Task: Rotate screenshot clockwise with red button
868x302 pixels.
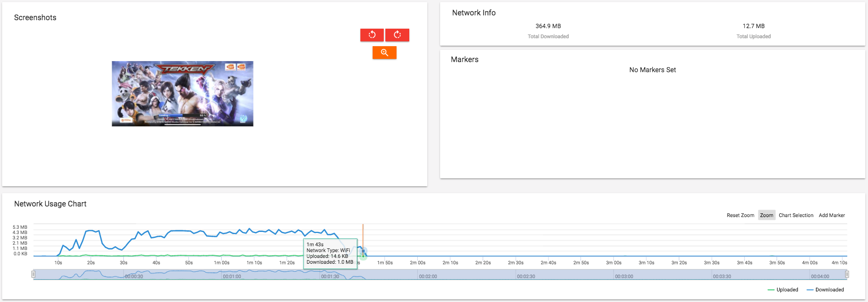Action: [397, 35]
